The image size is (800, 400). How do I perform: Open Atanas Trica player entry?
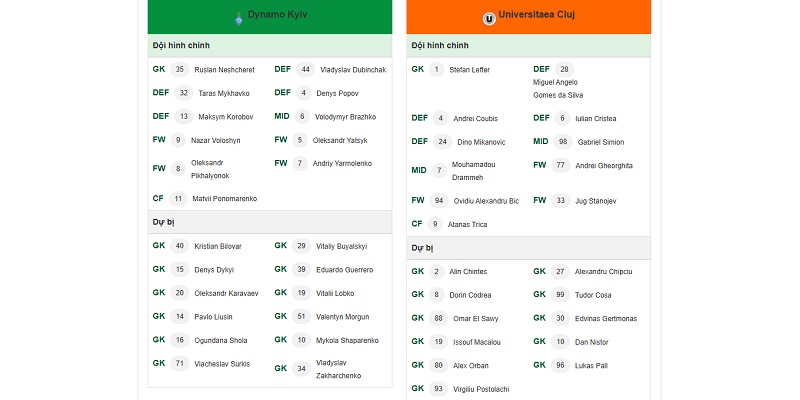point(467,224)
